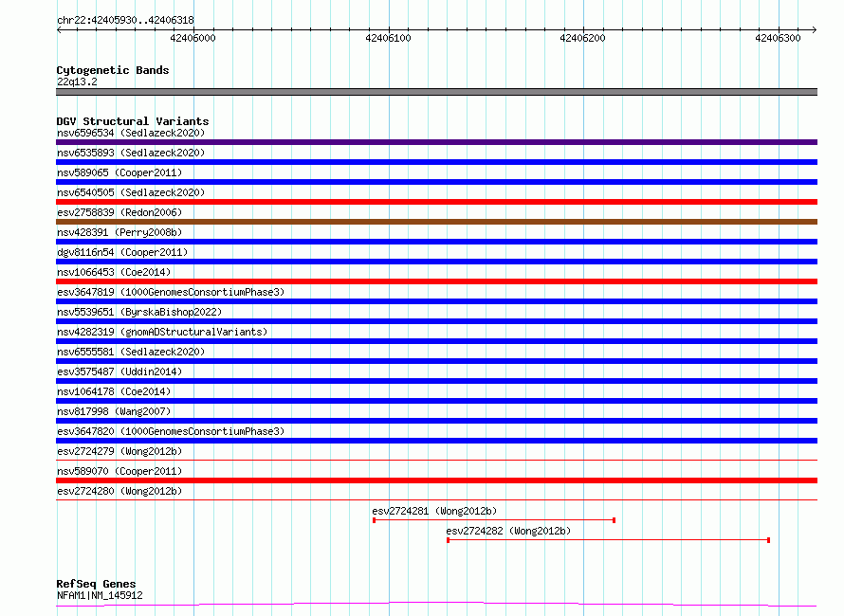Screen dimensions: 844x616
Task: Click the 42406100 ruler tick mark
Action: coord(389,30)
